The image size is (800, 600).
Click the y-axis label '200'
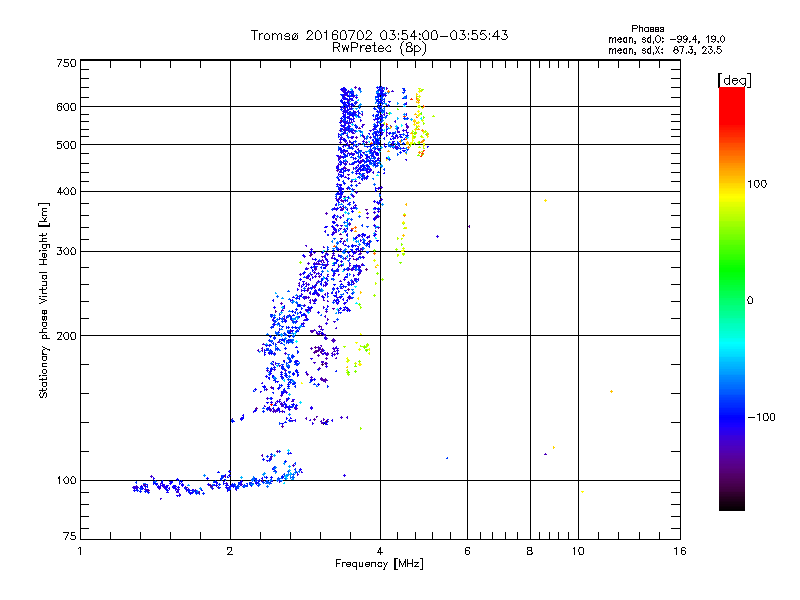tap(66, 336)
